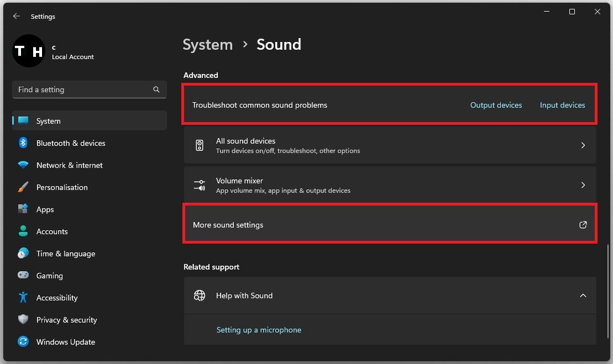Click the Gaming controller icon
The height and width of the screenshot is (364, 613).
click(23, 276)
